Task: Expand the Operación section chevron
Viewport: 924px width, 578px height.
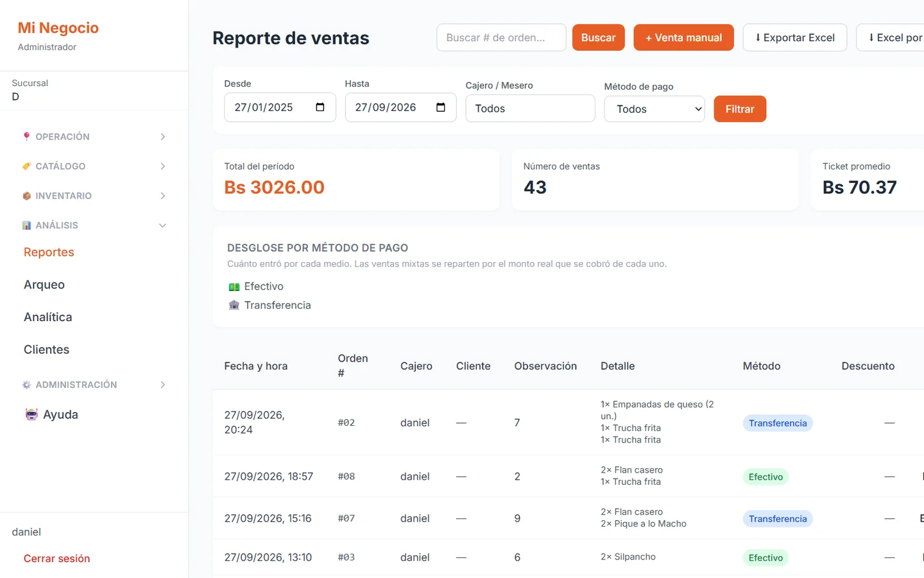Action: pos(163,137)
